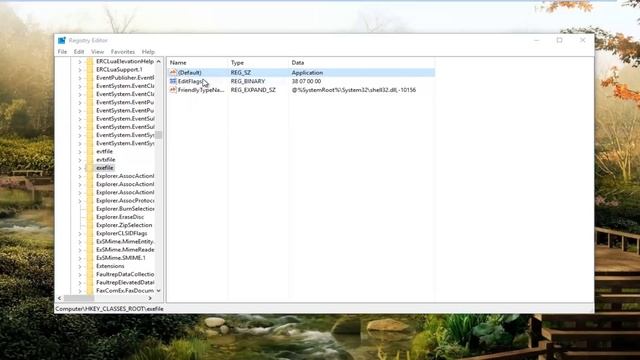The width and height of the screenshot is (640, 360).
Task: Click the Registry Editor app icon in title bar
Action: 62,40
